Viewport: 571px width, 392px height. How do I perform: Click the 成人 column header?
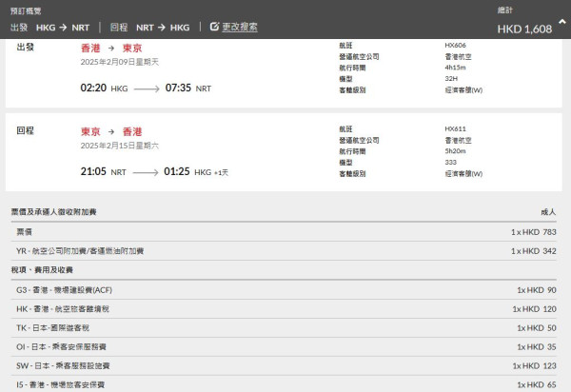coord(548,212)
